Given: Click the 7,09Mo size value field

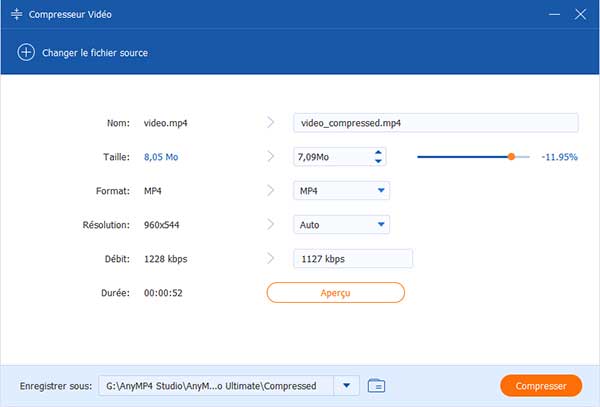Looking at the screenshot, I should click(329, 157).
